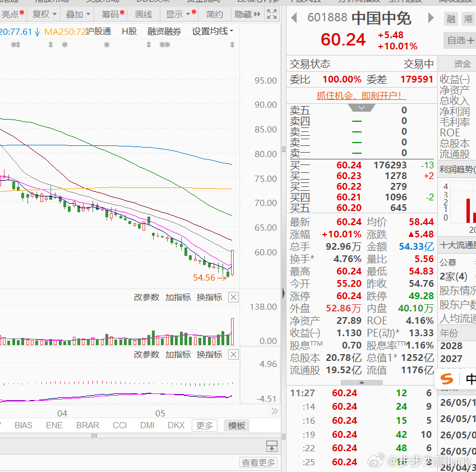This screenshot has width=476, height=472.
Task: Go to next stock with right arrow
Action: [x=431, y=17]
